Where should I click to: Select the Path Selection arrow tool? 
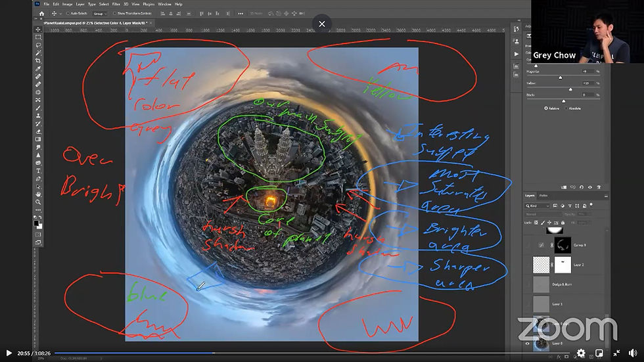click(x=38, y=187)
